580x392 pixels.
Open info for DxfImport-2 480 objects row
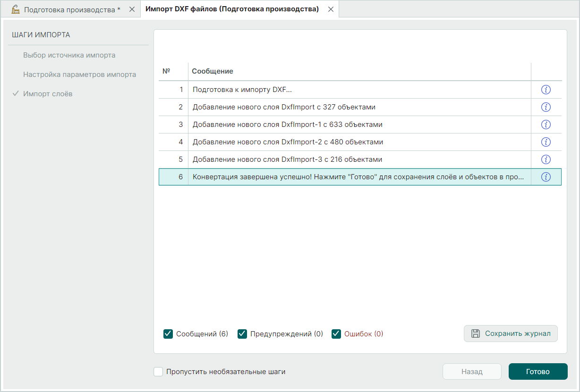pyautogui.click(x=546, y=142)
